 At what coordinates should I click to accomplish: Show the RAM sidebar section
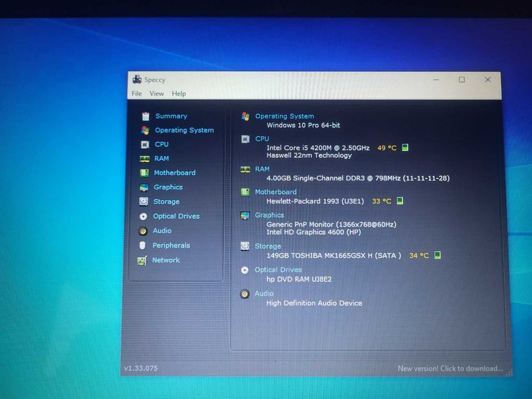161,158
